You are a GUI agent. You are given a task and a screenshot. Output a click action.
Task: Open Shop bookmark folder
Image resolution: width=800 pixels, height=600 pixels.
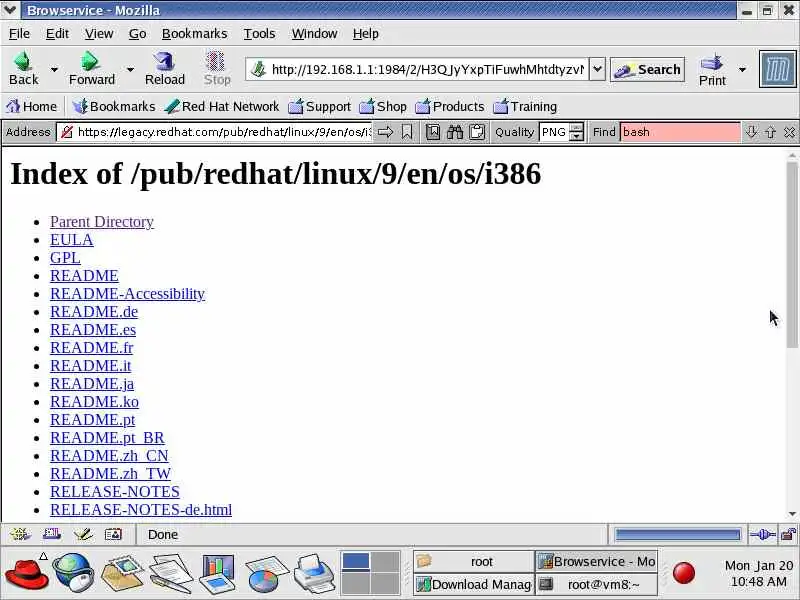[383, 106]
